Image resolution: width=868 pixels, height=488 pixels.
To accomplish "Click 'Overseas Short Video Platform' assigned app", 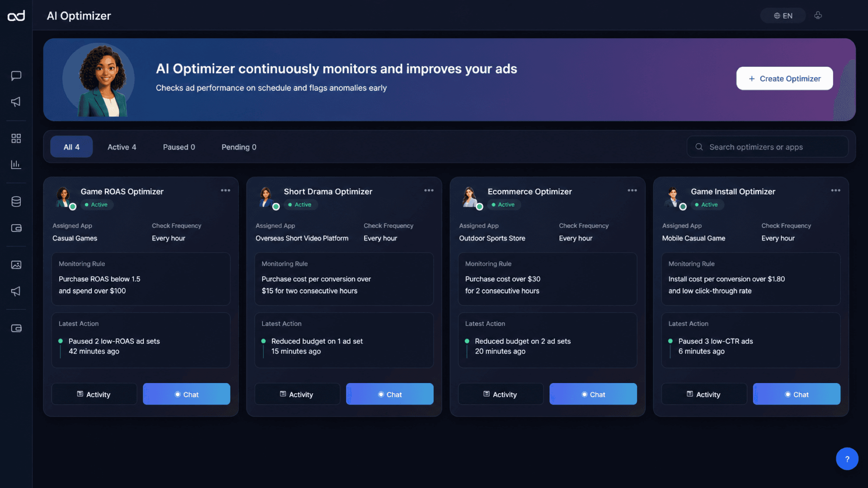I will point(302,238).
